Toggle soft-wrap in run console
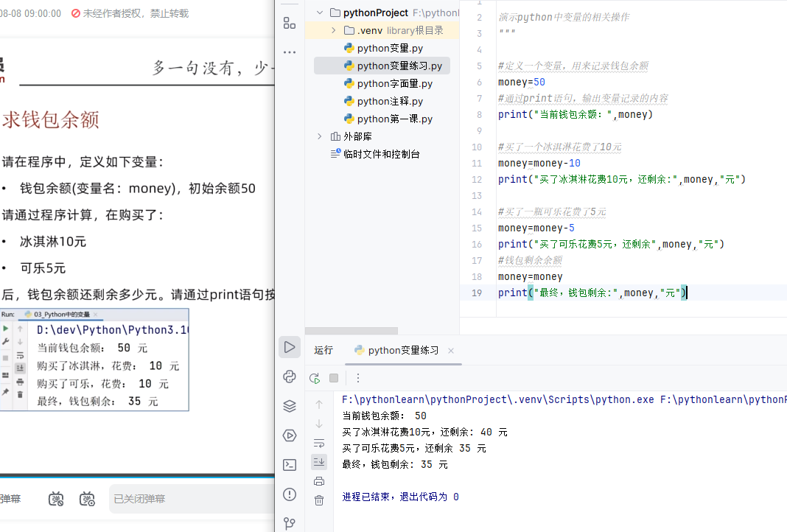The width and height of the screenshot is (787, 532). (319, 443)
